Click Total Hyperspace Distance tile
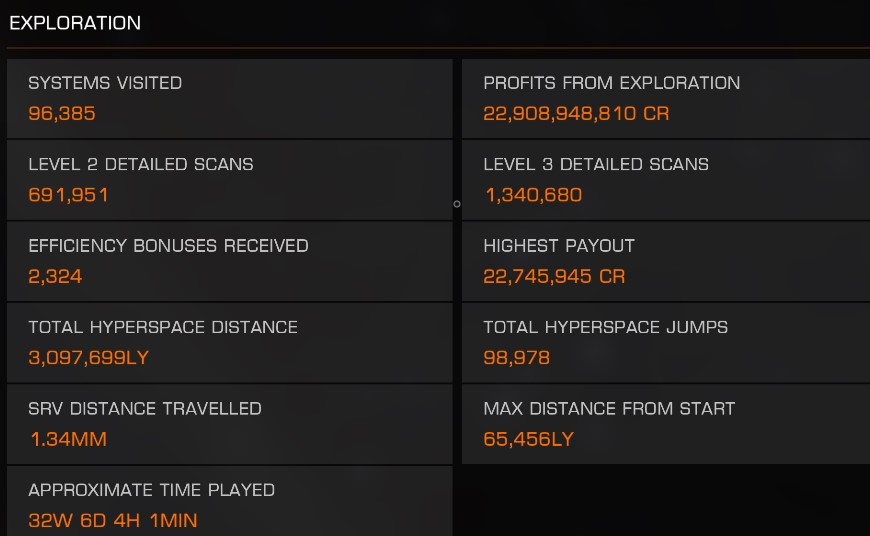Screen dimensions: 870x536 230,343
